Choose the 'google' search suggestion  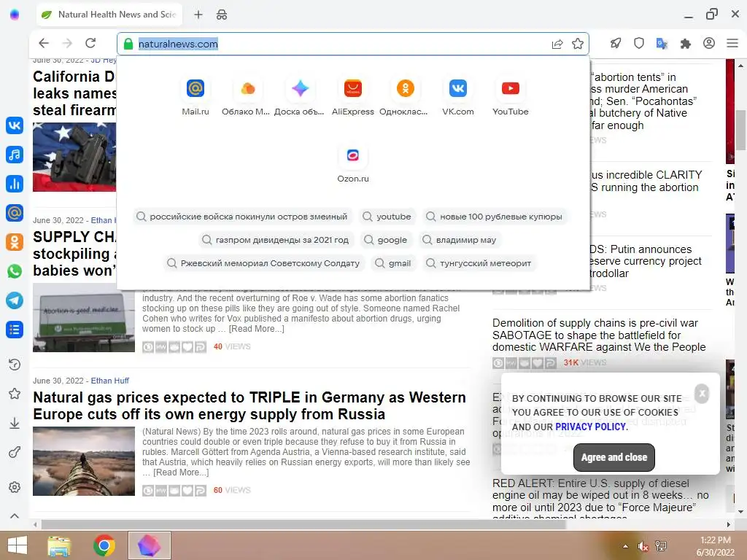(386, 240)
